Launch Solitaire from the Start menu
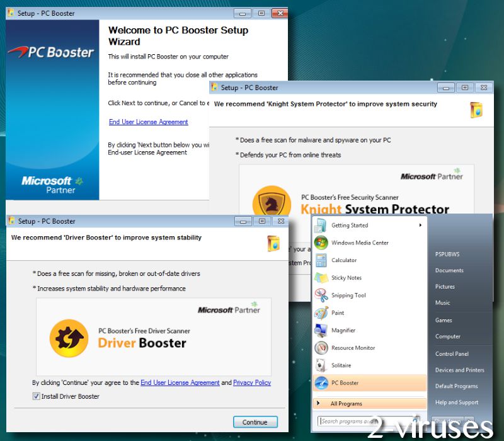The height and width of the screenshot is (441, 504). pyautogui.click(x=369, y=365)
